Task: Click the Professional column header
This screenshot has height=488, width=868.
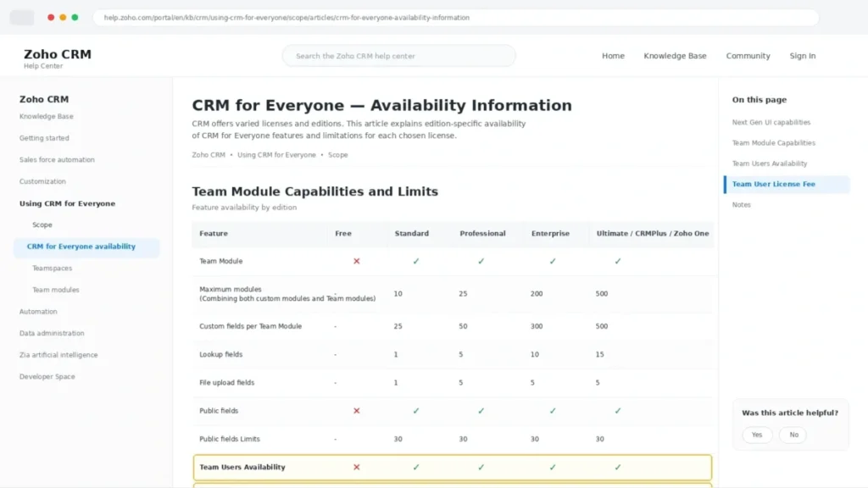Action: 482,234
